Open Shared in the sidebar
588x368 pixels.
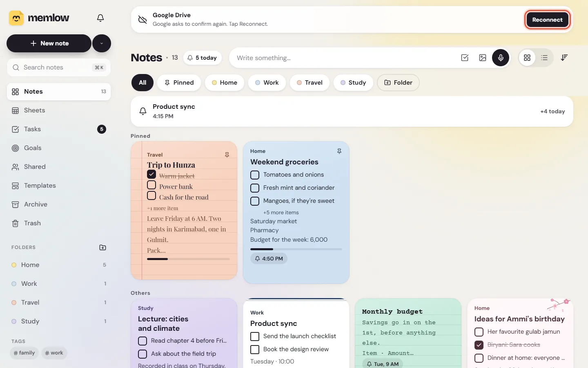coord(59,167)
